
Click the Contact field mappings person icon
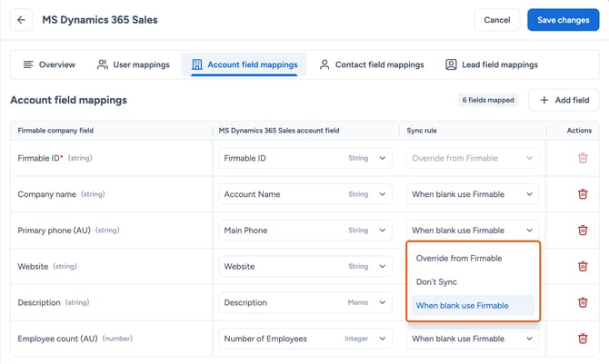pyautogui.click(x=324, y=64)
